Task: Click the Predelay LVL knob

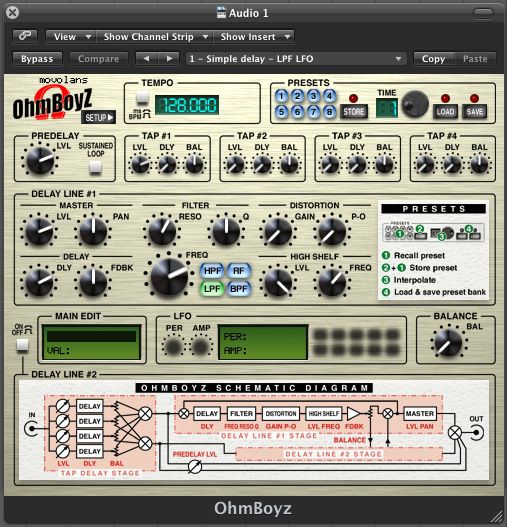Action: 40,160
